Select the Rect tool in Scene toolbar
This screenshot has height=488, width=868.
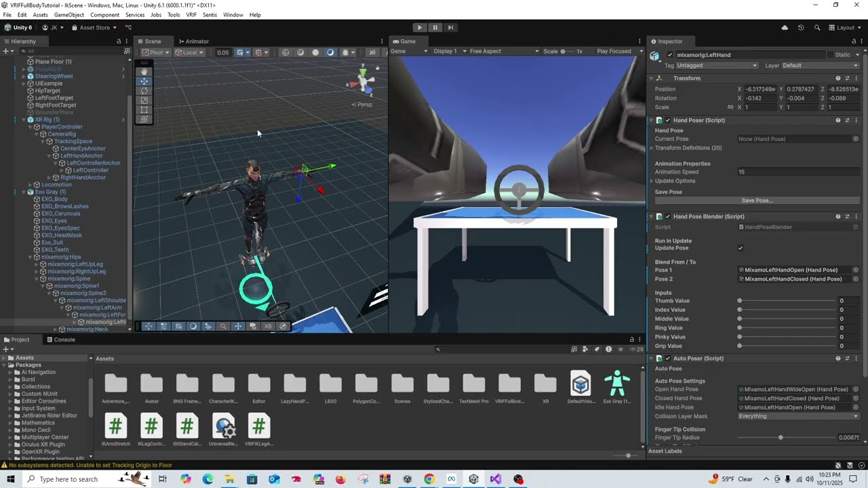[144, 109]
